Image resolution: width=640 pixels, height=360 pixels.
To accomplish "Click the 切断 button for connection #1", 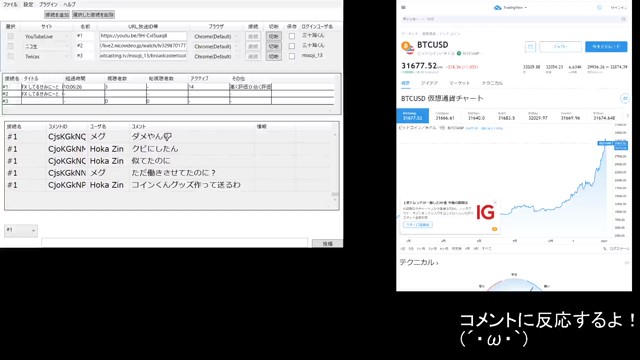I will click(x=273, y=36).
